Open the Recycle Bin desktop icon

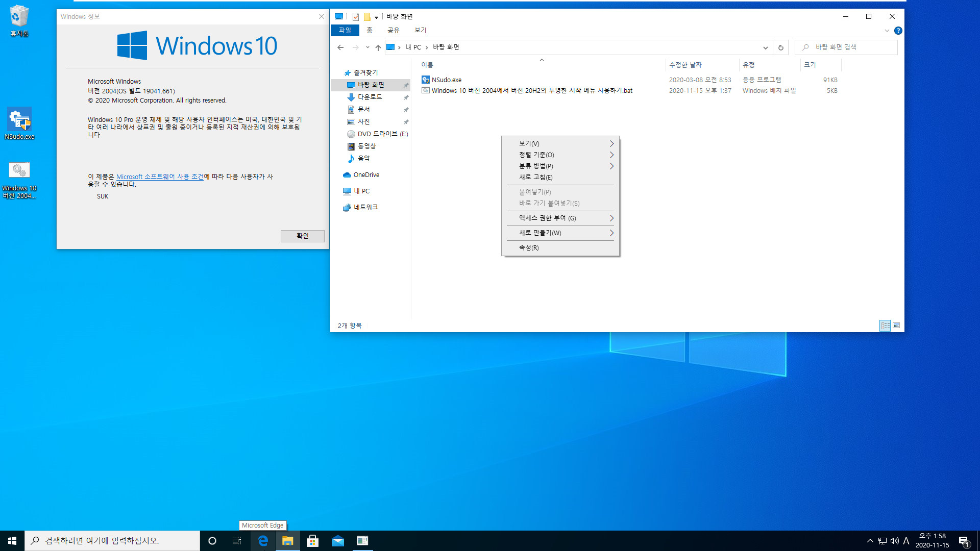point(19,21)
